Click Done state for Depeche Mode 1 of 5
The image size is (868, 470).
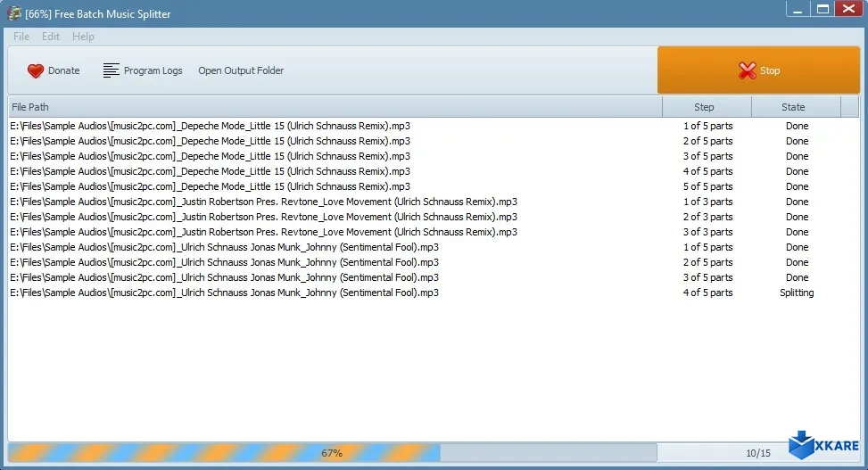tap(797, 126)
